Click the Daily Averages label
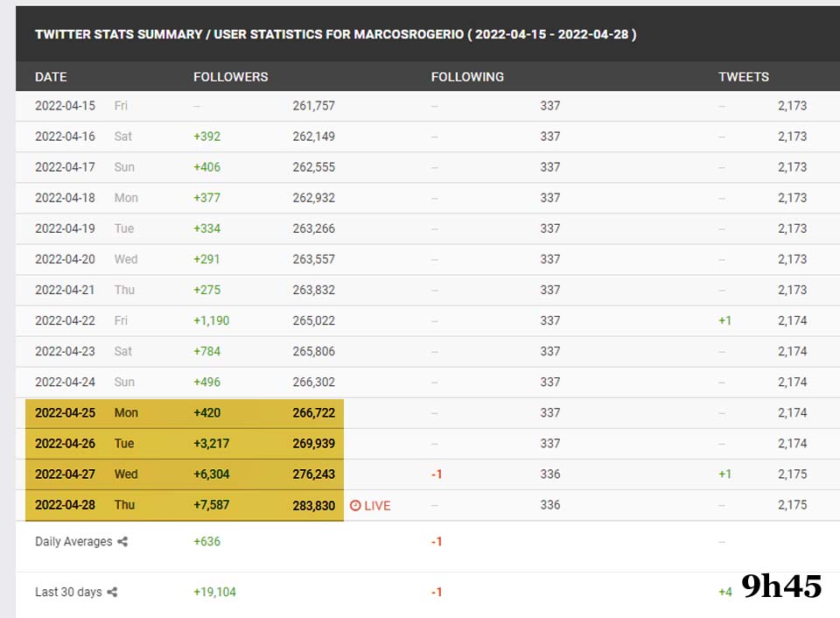Image resolution: width=840 pixels, height=618 pixels. 73,542
